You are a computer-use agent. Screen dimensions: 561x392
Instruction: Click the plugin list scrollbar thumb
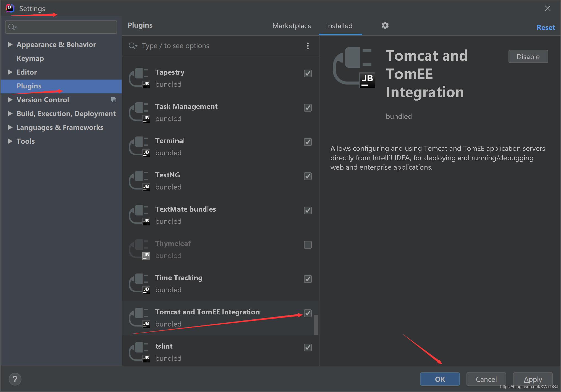(x=316, y=325)
